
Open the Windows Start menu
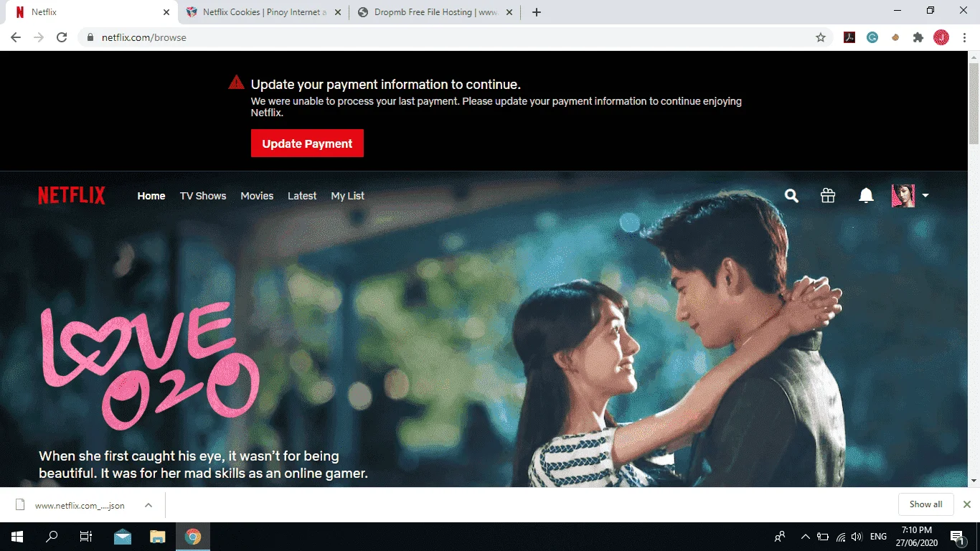click(x=17, y=537)
